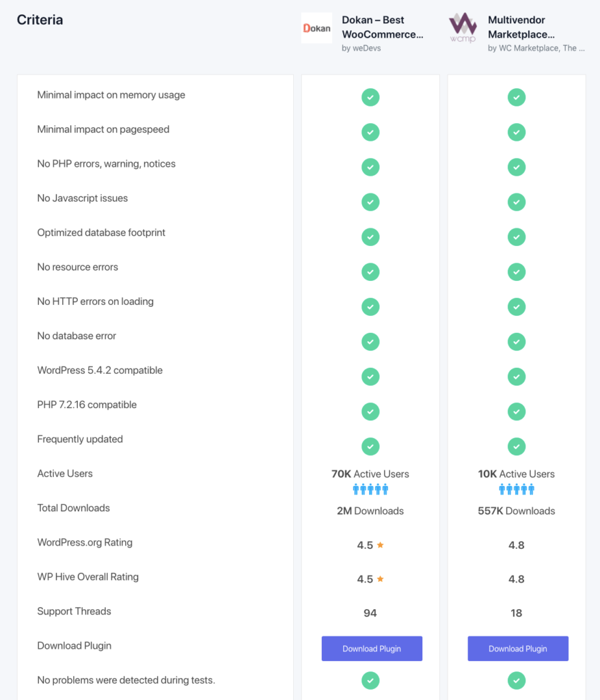
Task: Click 'WordPress 5.4.2 compatible' label
Action: click(100, 370)
